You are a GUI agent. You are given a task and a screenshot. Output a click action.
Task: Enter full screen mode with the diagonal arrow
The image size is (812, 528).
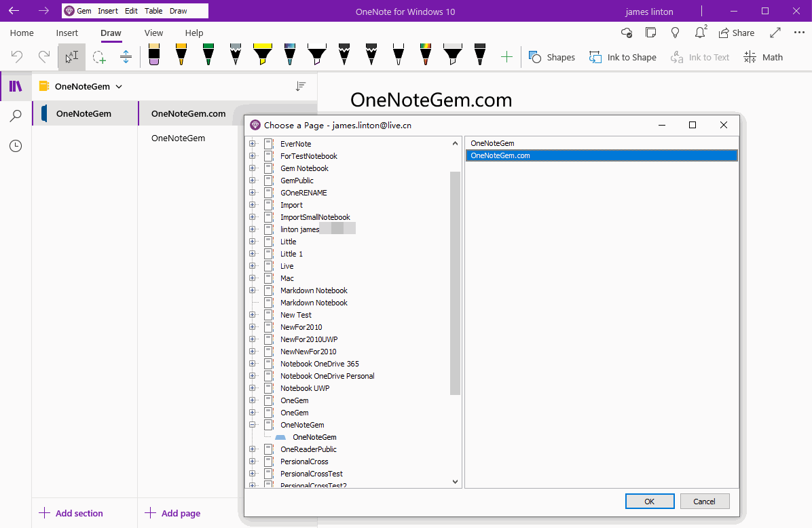pyautogui.click(x=775, y=33)
